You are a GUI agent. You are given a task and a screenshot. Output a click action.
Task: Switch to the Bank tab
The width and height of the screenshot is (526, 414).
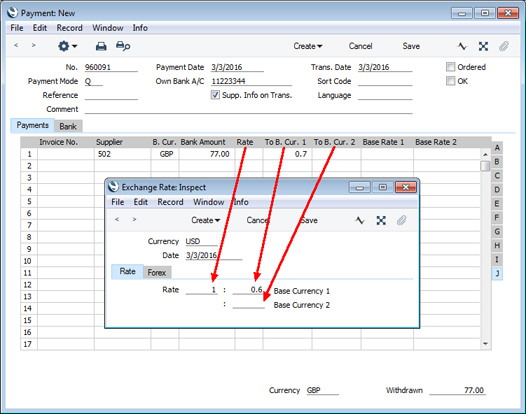pyautogui.click(x=68, y=126)
